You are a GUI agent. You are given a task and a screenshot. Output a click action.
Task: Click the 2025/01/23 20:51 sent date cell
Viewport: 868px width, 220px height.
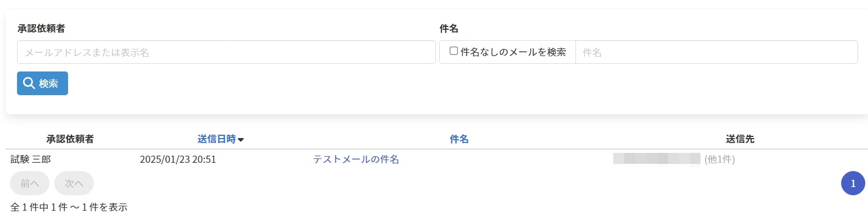click(x=178, y=159)
